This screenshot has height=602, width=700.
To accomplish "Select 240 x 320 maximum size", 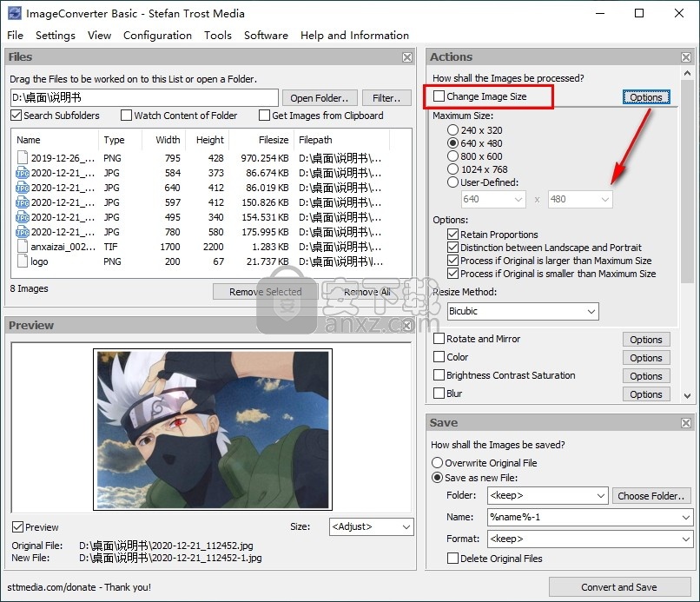I will pyautogui.click(x=452, y=130).
